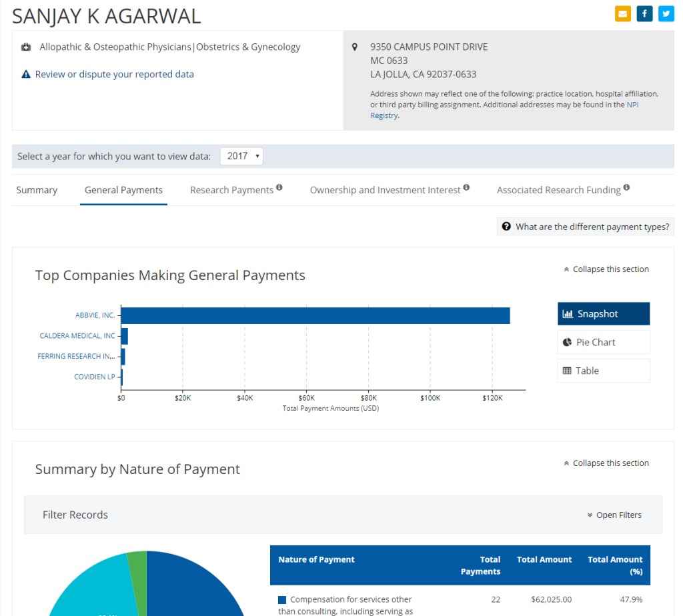Image resolution: width=683 pixels, height=616 pixels.
Task: Click the Twitter share icon
Action: (x=666, y=13)
